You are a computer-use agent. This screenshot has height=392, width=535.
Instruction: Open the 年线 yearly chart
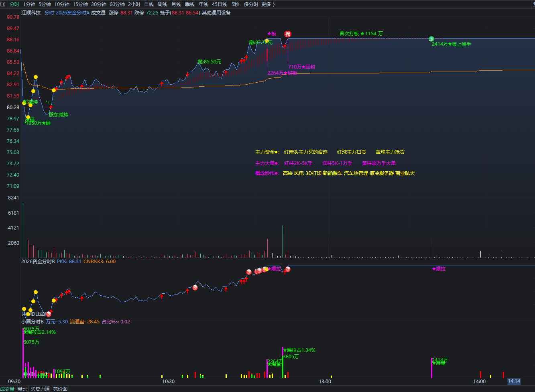coord(203,4)
